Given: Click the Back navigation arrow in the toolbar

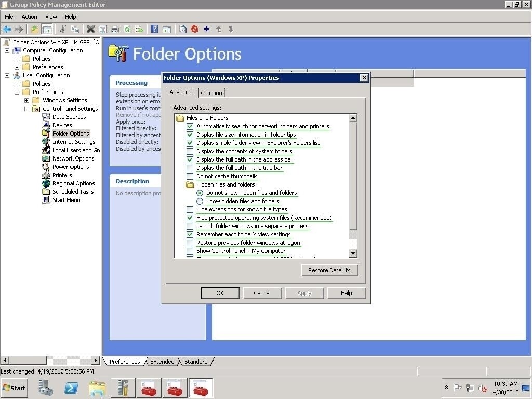Looking at the screenshot, I should (7, 29).
